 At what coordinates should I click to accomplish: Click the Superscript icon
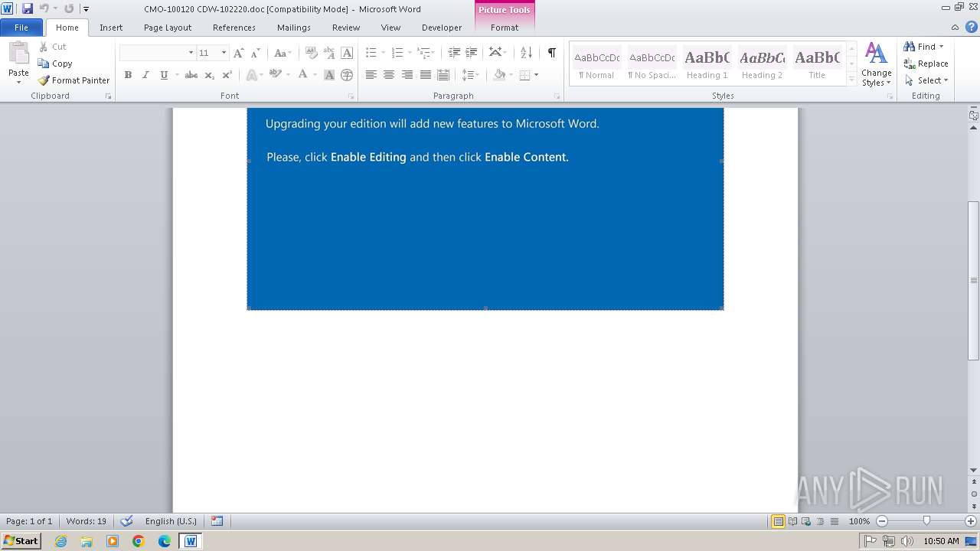pos(227,75)
